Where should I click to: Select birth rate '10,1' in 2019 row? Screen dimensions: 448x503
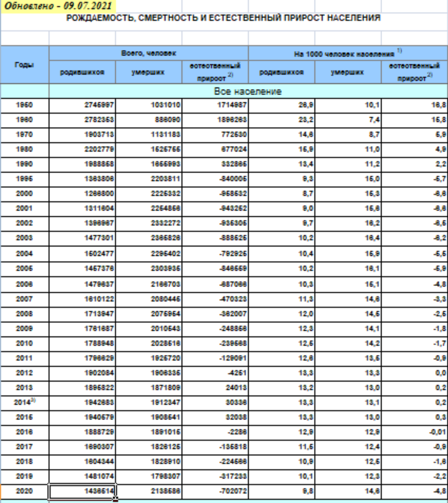[x=282, y=476]
